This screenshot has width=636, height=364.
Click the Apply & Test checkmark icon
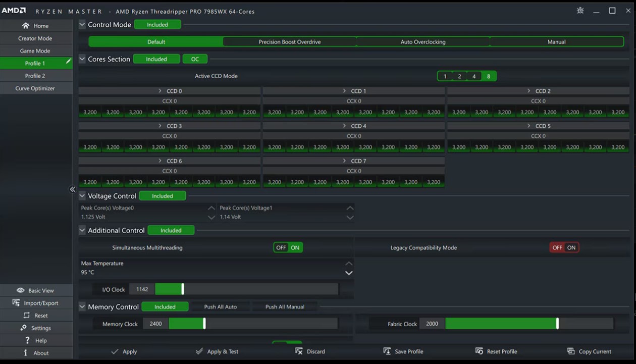199,351
